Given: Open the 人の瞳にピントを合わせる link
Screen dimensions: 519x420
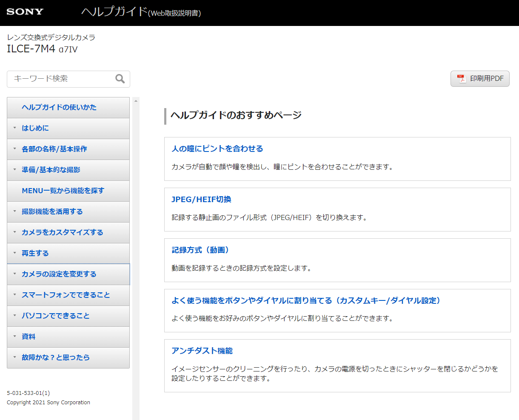Looking at the screenshot, I should (217, 149).
